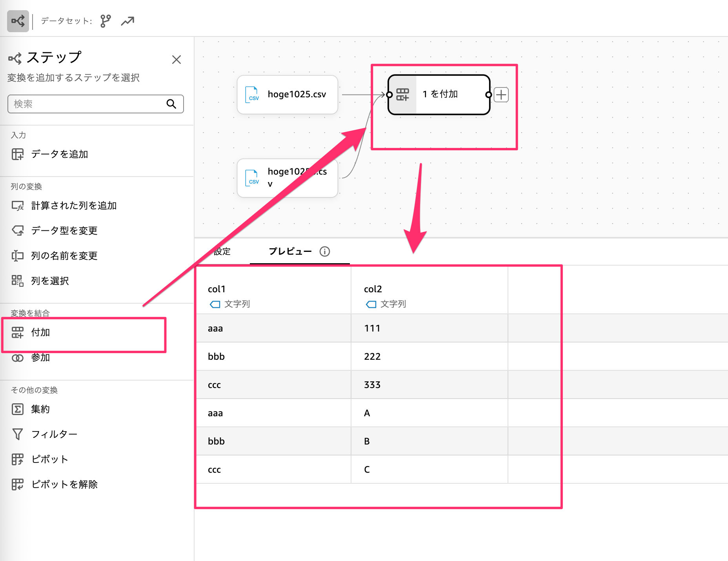Choose データ型を変更 transform
Screen dimensions: 728x561
(64, 231)
